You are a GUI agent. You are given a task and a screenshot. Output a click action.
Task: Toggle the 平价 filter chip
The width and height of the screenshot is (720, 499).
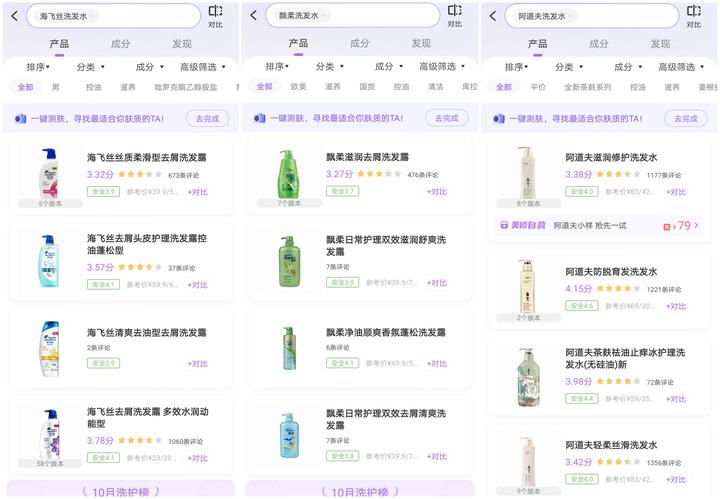coord(538,88)
